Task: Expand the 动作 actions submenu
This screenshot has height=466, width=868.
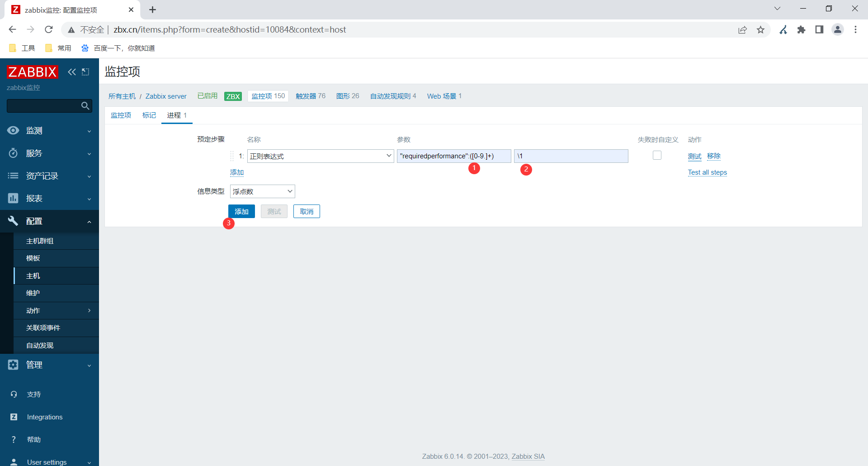Action: coord(56,311)
